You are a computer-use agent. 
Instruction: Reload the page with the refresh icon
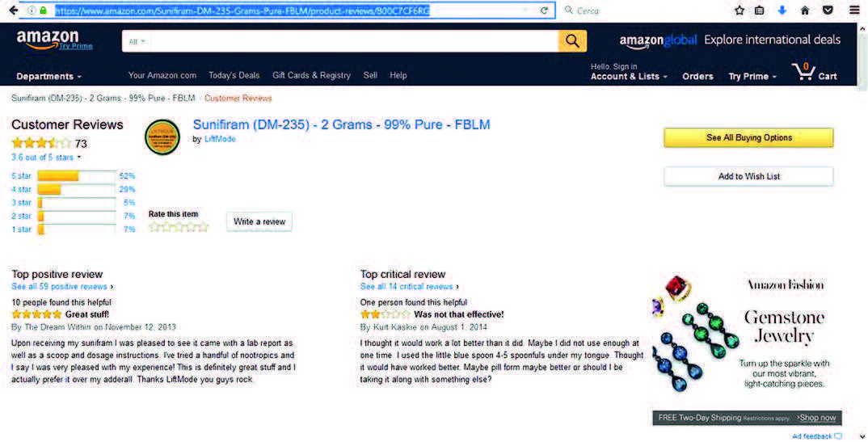click(544, 11)
